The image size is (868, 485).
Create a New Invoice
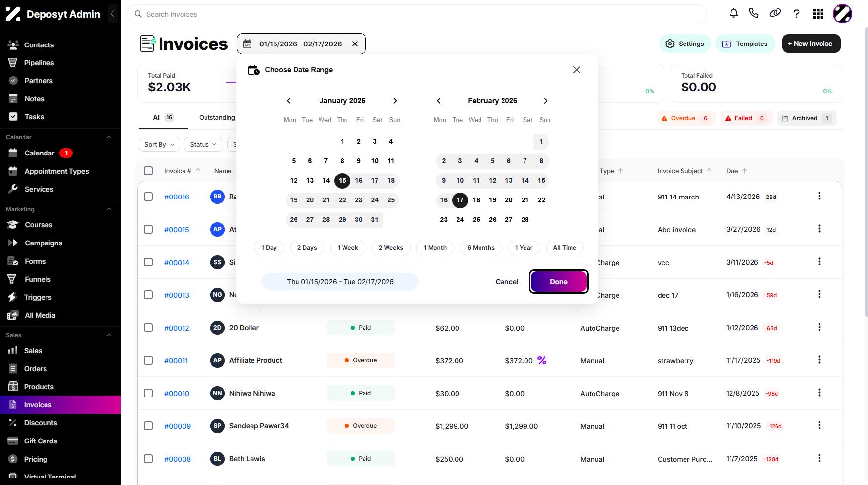tap(811, 44)
